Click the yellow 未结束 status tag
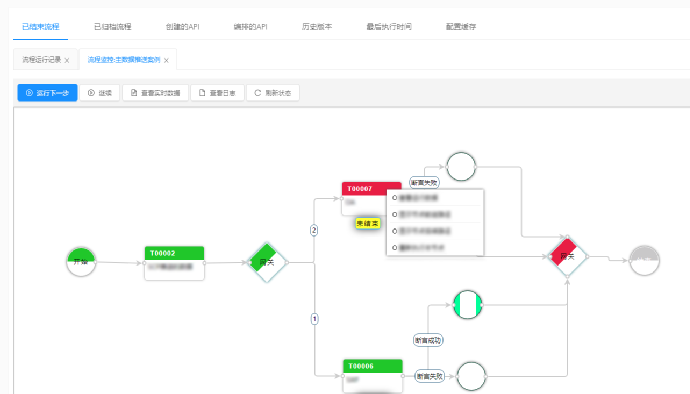The image size is (690, 394). pyautogui.click(x=367, y=224)
